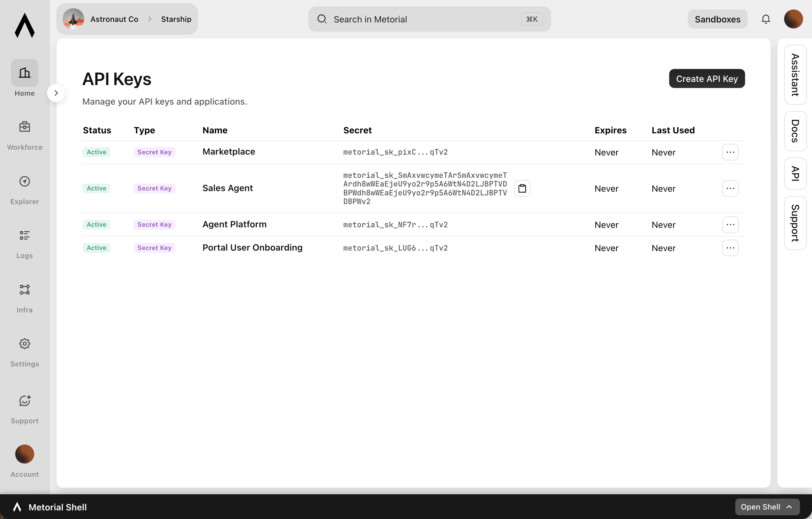
Task: Open the Docs side tab
Action: tap(795, 131)
